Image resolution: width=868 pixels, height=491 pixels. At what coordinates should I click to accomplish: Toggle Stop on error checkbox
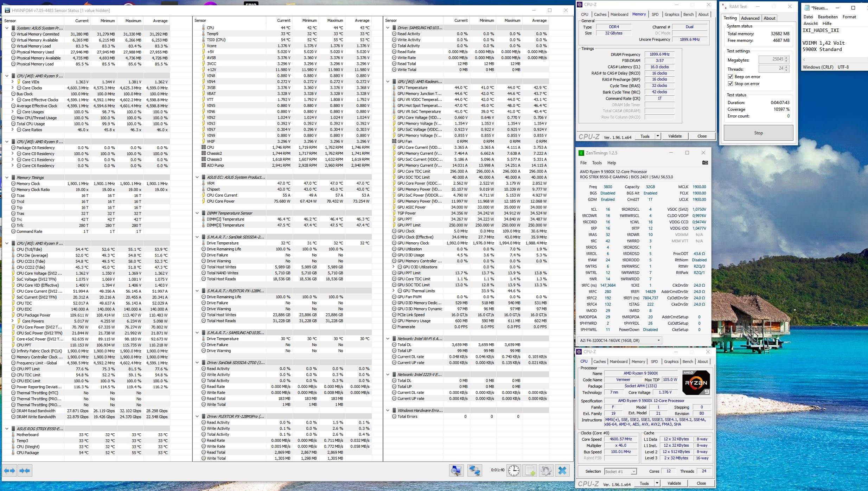pyautogui.click(x=730, y=84)
